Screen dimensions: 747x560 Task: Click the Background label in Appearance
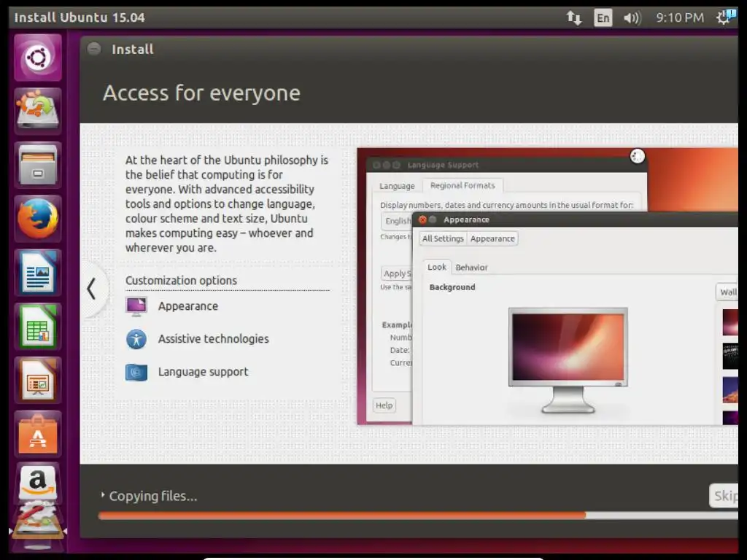(x=452, y=287)
